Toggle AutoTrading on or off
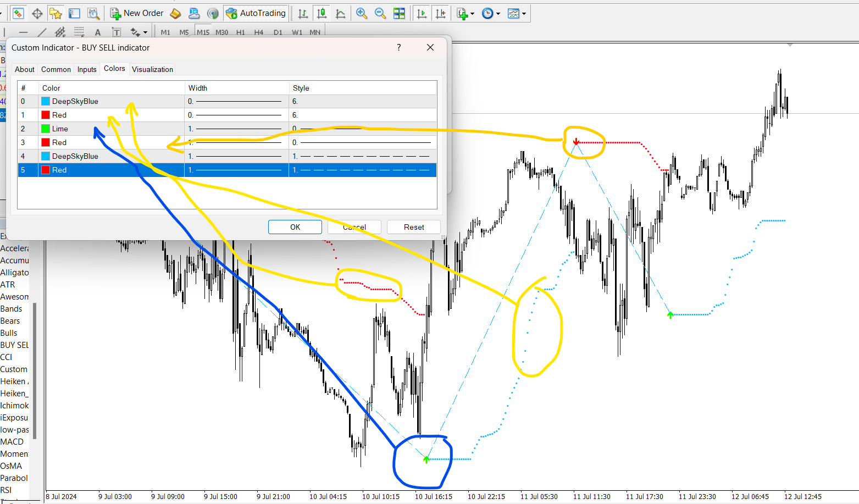The width and height of the screenshot is (859, 504). pyautogui.click(x=256, y=13)
